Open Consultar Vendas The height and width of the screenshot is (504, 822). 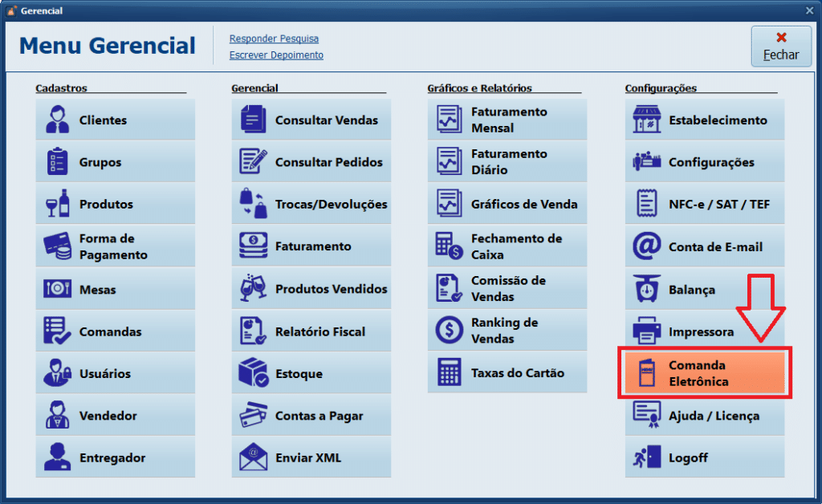click(x=311, y=120)
